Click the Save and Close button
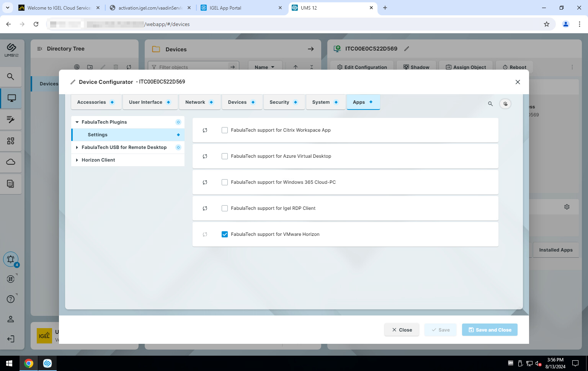The width and height of the screenshot is (588, 371). pos(490,330)
